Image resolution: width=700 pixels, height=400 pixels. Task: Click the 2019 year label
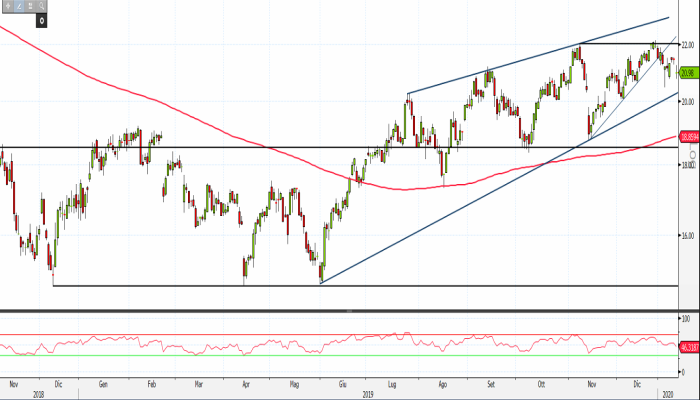[368, 395]
